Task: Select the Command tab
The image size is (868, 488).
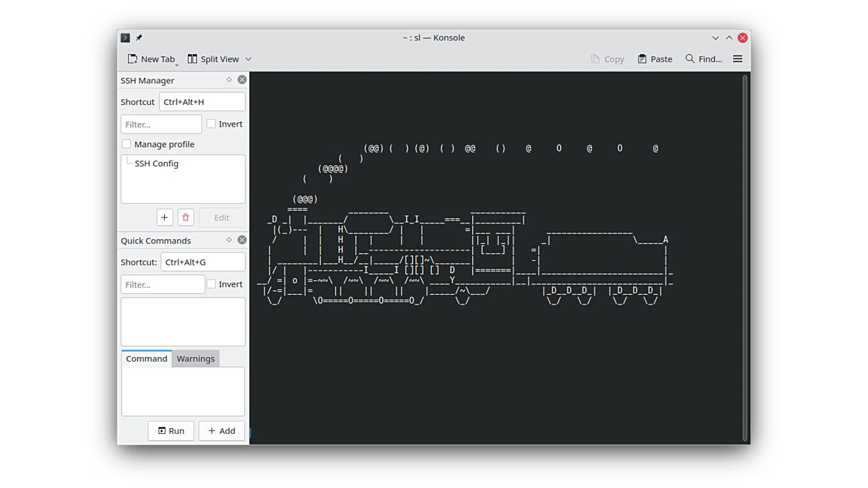Action: [x=146, y=359]
